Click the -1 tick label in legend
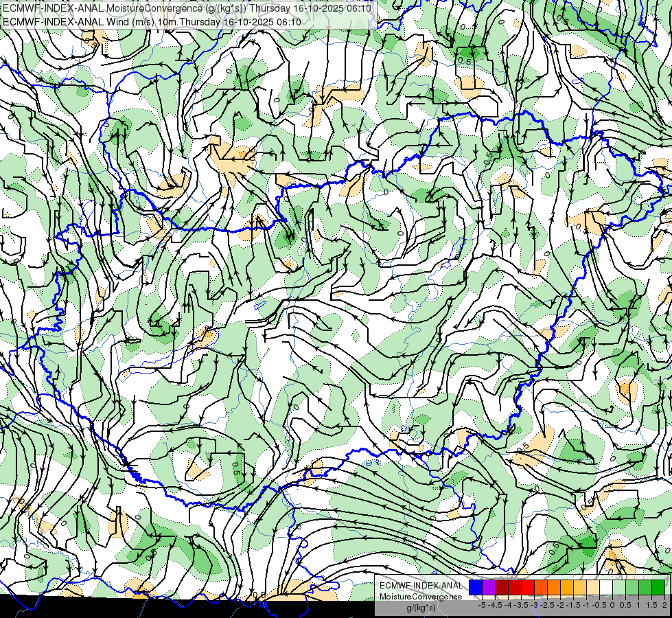The image size is (672, 618). click(x=586, y=605)
